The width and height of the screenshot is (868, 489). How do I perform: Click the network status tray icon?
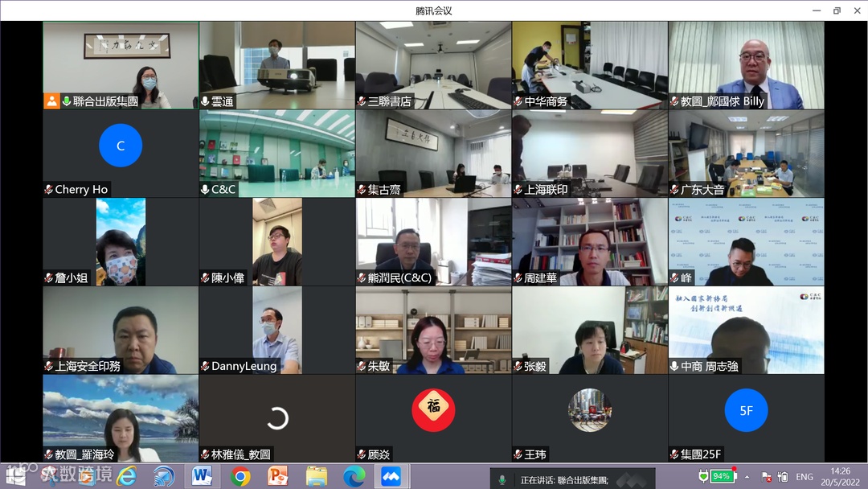pyautogui.click(x=767, y=477)
